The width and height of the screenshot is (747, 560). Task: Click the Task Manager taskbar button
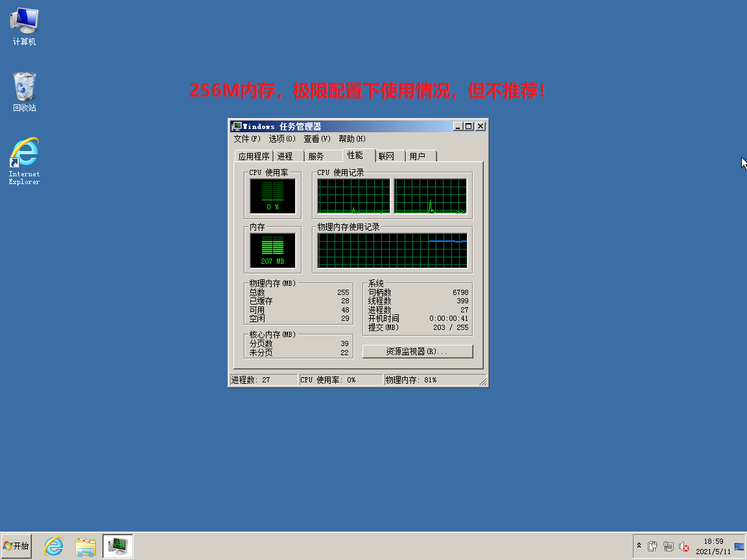pyautogui.click(x=118, y=546)
